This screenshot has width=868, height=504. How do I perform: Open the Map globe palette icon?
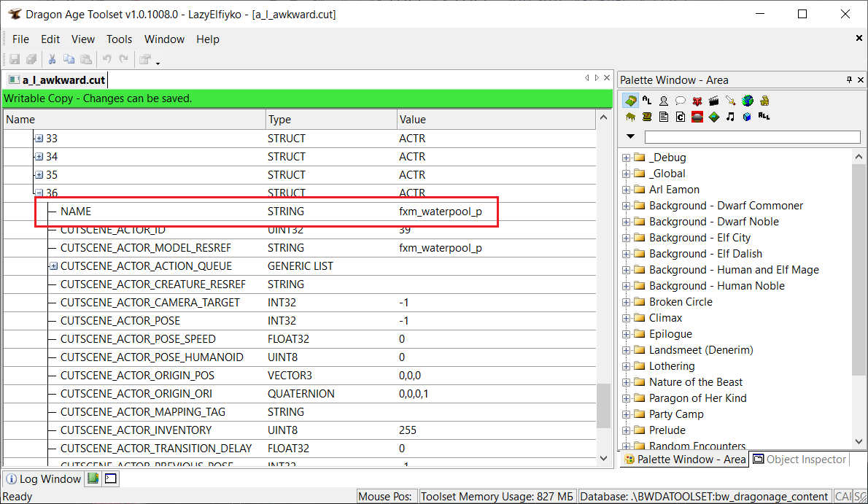(x=748, y=101)
